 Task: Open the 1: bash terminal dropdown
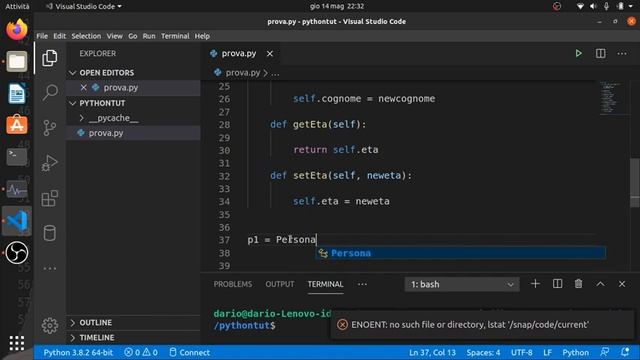[462, 284]
